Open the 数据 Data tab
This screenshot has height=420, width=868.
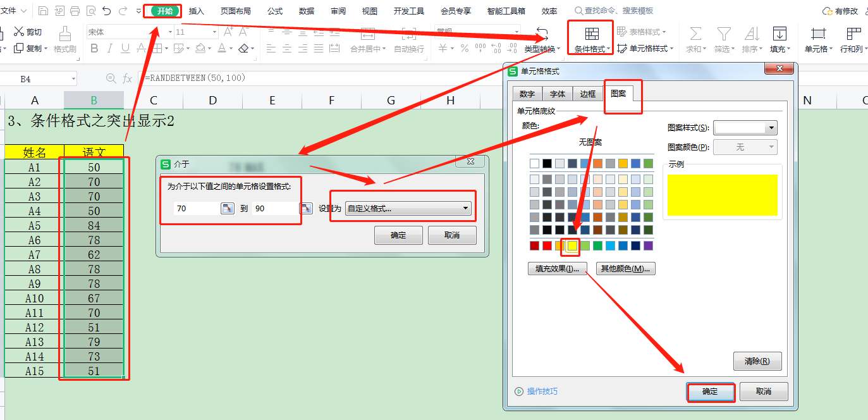click(x=307, y=11)
